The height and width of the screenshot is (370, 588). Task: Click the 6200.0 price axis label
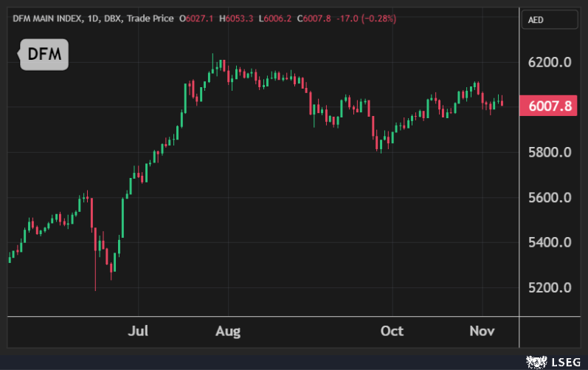(x=550, y=63)
